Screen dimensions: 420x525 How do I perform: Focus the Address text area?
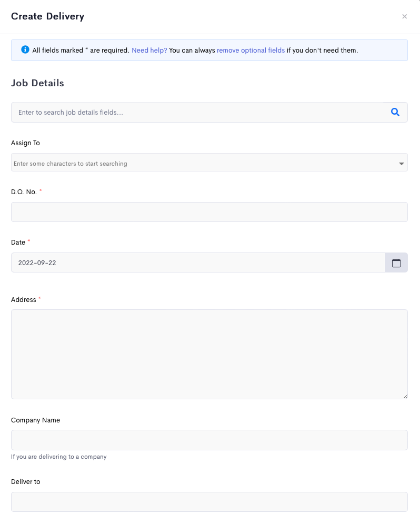click(x=209, y=354)
